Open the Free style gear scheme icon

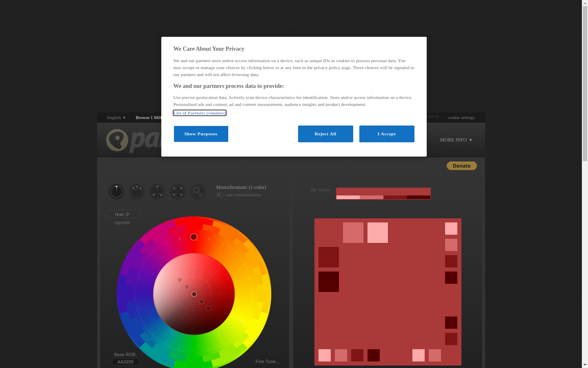[198, 192]
